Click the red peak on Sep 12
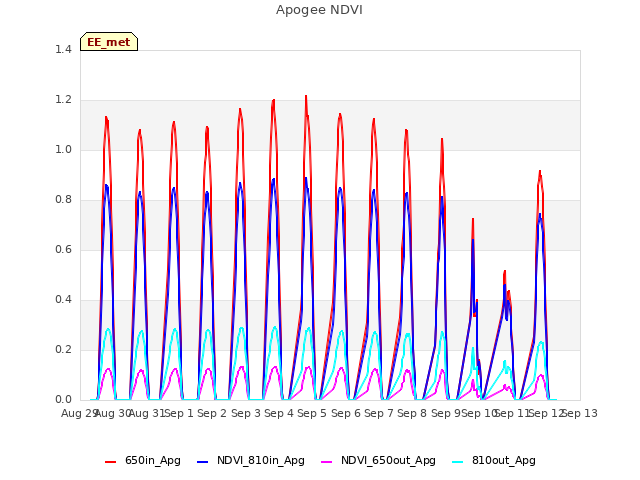The image size is (640, 480). pos(540,171)
